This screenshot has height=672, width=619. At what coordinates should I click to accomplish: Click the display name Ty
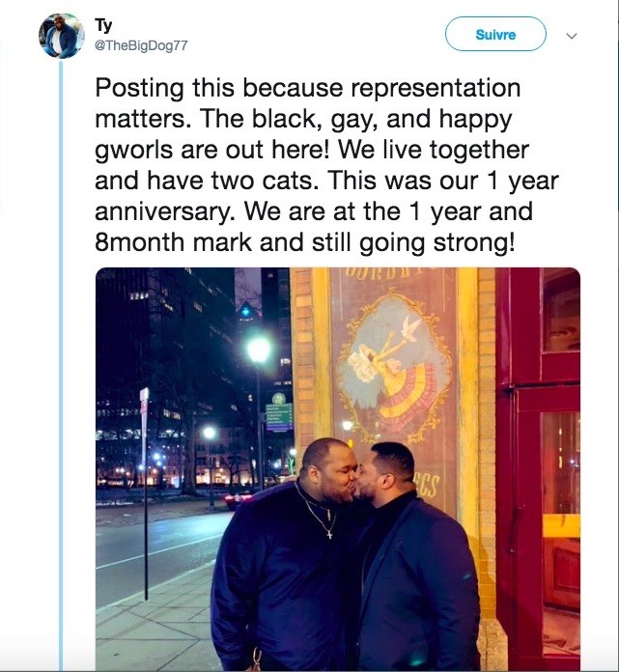point(103,26)
